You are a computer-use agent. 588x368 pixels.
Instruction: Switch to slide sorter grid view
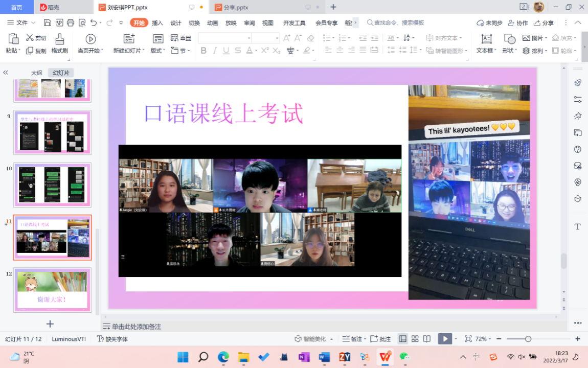click(415, 339)
